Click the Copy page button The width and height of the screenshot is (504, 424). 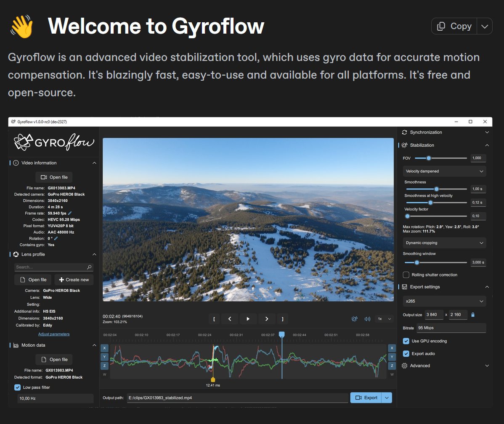pos(454,26)
